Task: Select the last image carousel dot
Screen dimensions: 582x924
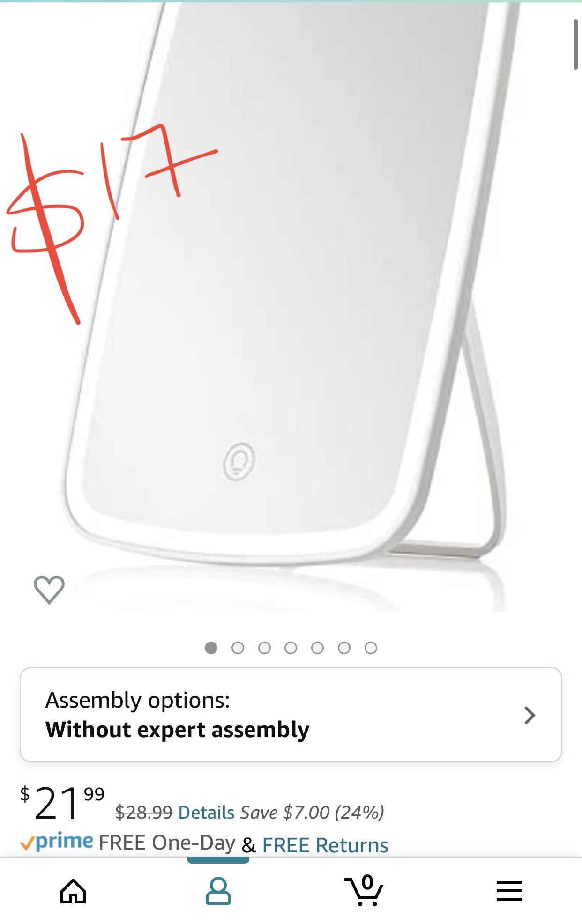Action: [371, 648]
